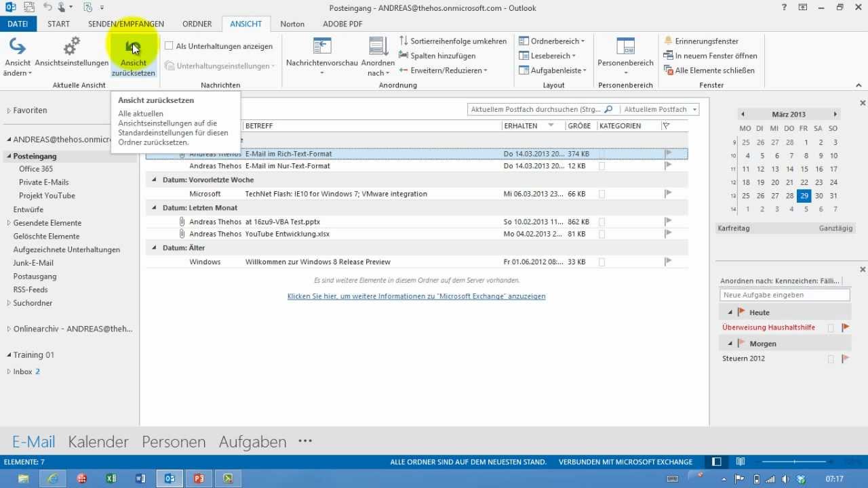Click Ansicht zurücksetzen icon
Viewport: 868px width, 488px height.
pos(133,47)
